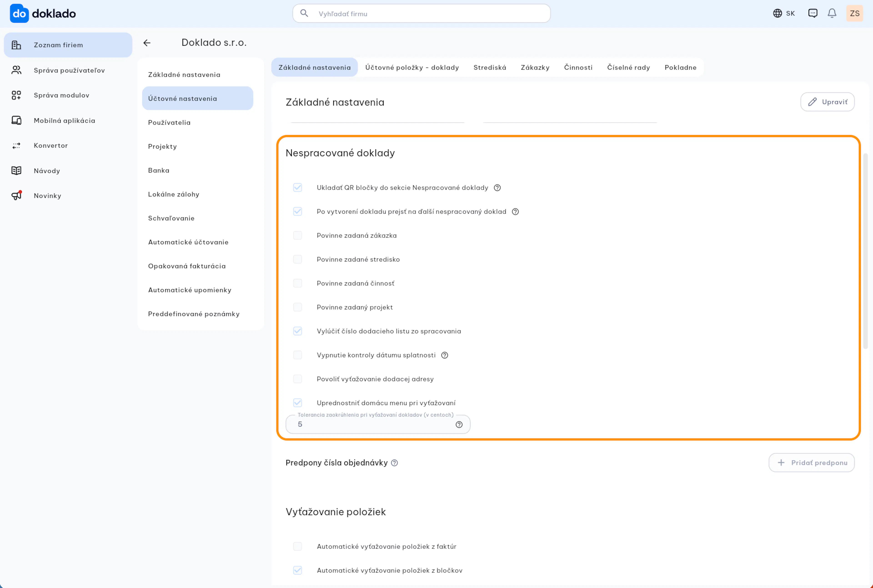Image resolution: width=873 pixels, height=588 pixels.
Task: Open Používatelia settings section
Action: [198, 123]
